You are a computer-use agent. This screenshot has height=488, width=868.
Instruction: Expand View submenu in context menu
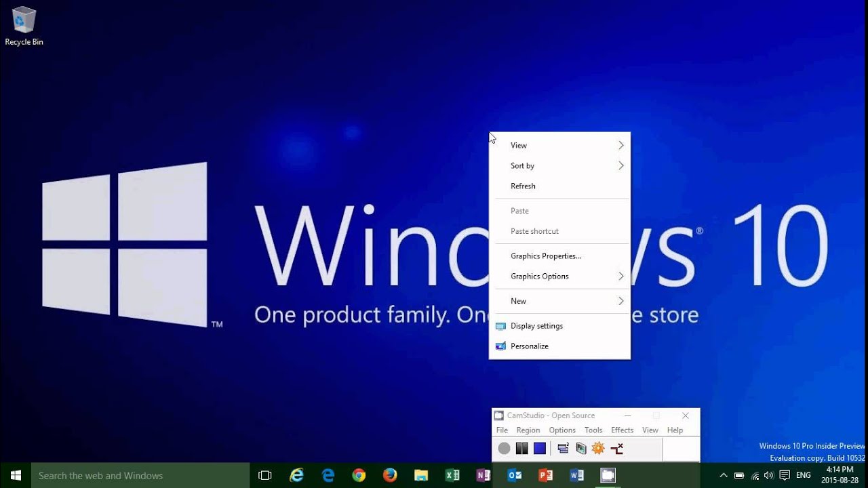tap(559, 145)
